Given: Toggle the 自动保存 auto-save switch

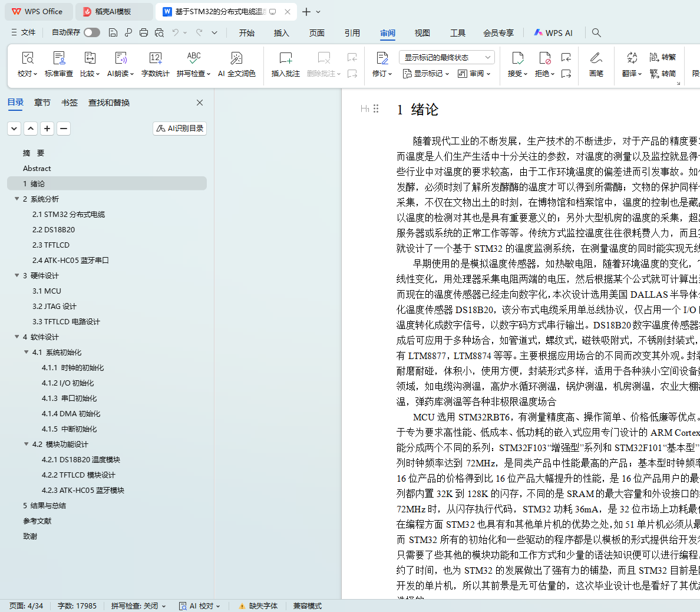Looking at the screenshot, I should click(x=92, y=32).
